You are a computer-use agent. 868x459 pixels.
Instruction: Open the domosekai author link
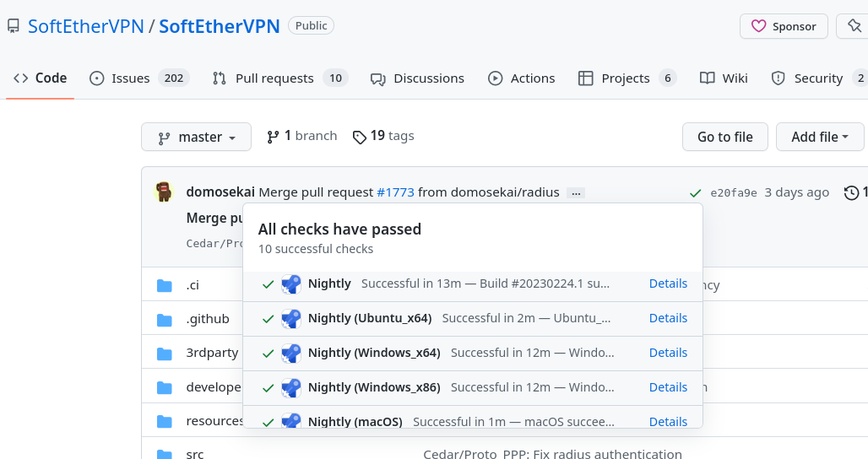(220, 192)
